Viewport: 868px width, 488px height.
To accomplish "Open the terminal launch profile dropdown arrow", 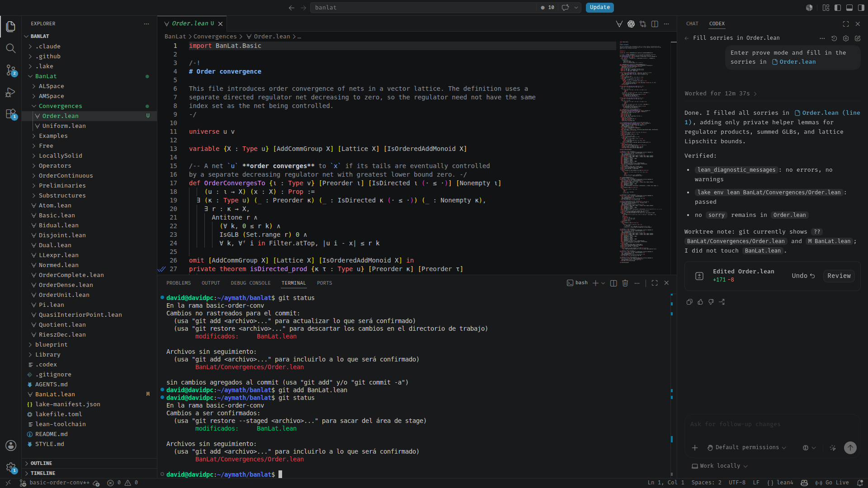I will 603,283.
